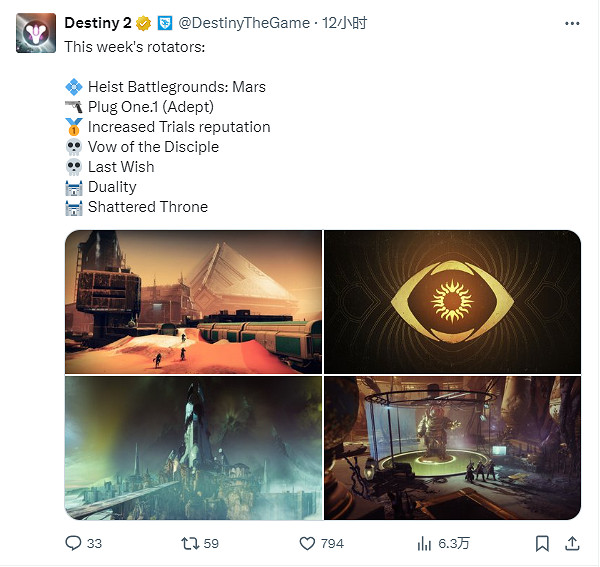Open the view analytics bar chart icon
600x567 pixels.
424,543
